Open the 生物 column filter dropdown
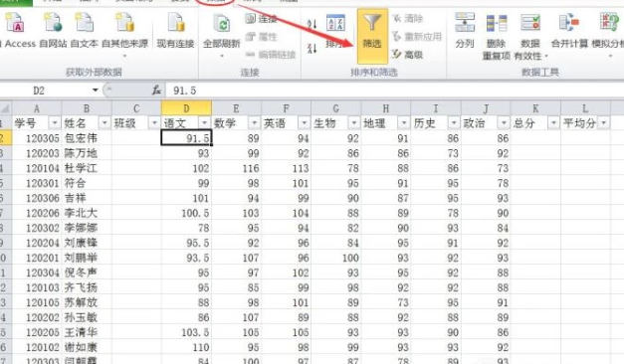The image size is (624, 364). [x=354, y=123]
